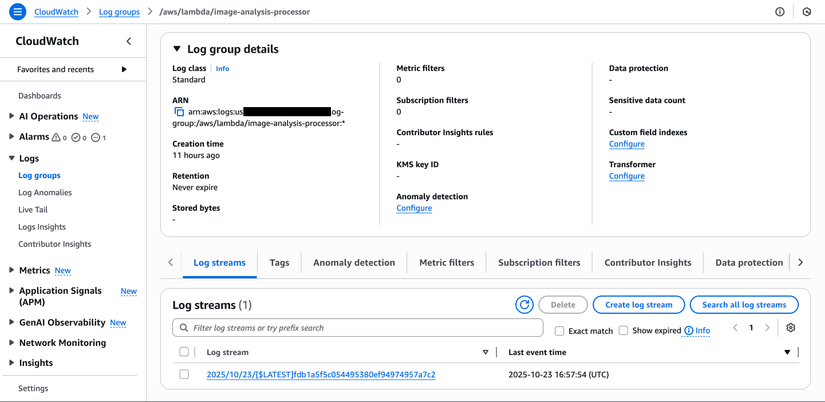The height and width of the screenshot is (402, 825).
Task: Open the hamburger navigation menu icon
Action: [x=17, y=12]
